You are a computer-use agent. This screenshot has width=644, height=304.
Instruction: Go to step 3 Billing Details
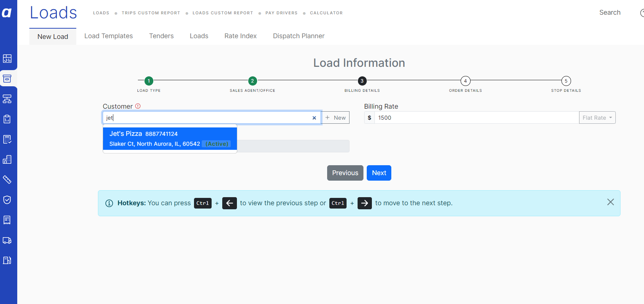click(362, 81)
